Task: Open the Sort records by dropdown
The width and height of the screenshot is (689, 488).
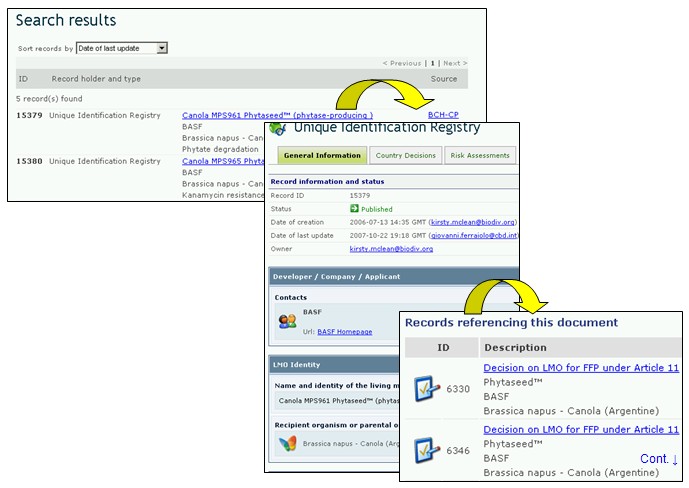Action: coord(122,48)
